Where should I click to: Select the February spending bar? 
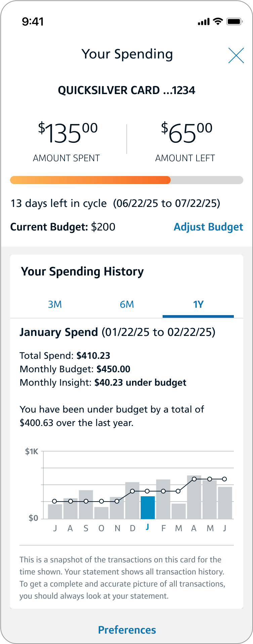(x=163, y=499)
